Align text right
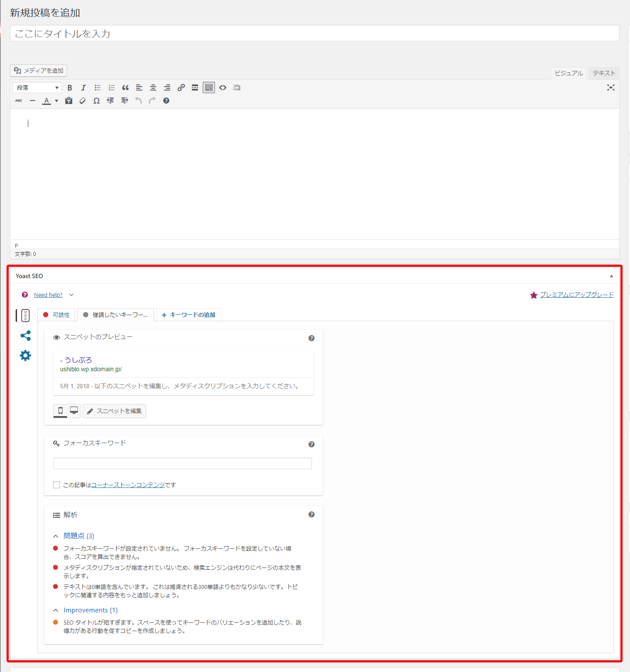Viewport: 630px width, 672px height. 167,87
